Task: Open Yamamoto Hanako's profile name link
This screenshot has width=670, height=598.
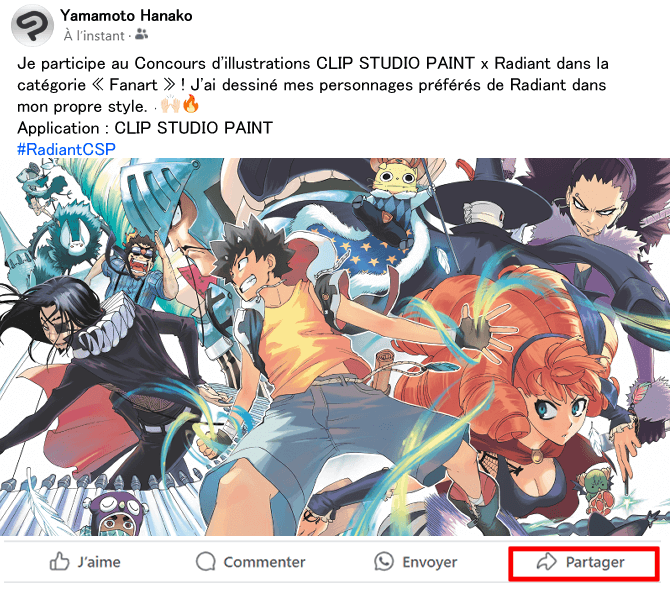Action: pyautogui.click(x=126, y=16)
